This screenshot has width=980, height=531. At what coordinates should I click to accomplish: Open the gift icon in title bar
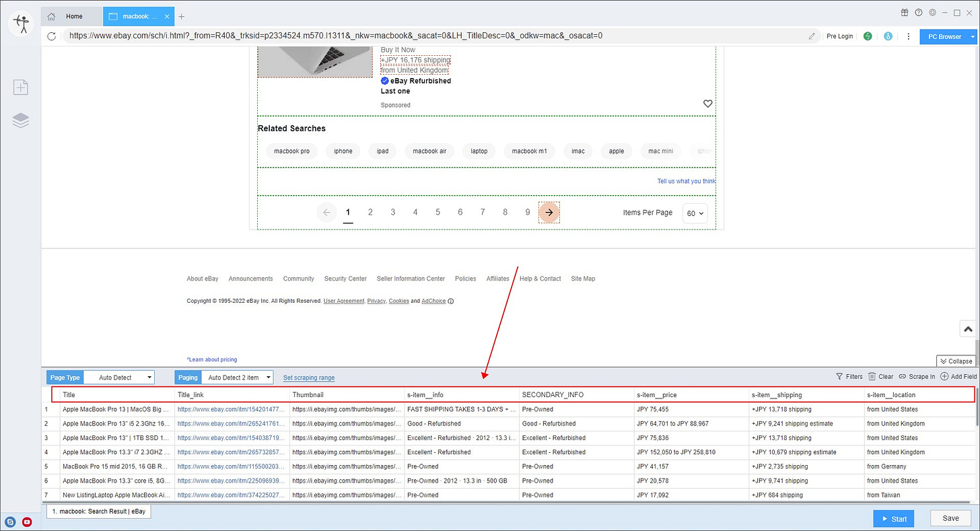coord(905,12)
